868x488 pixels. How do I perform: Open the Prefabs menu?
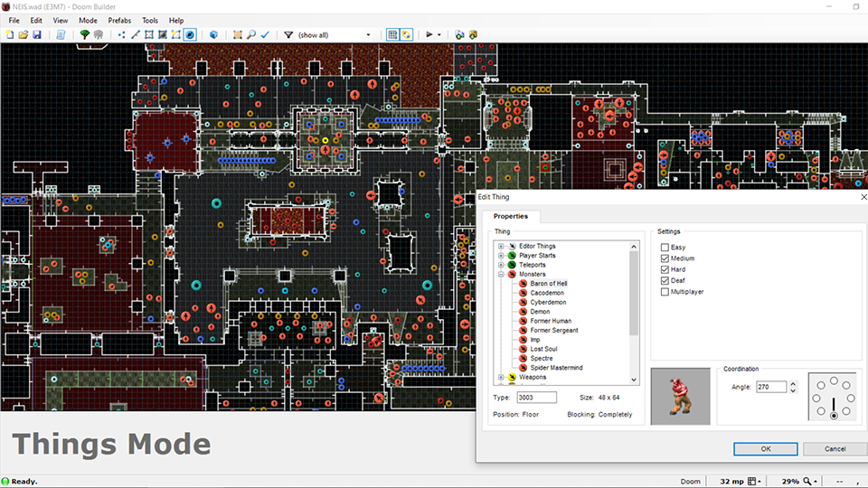(119, 21)
